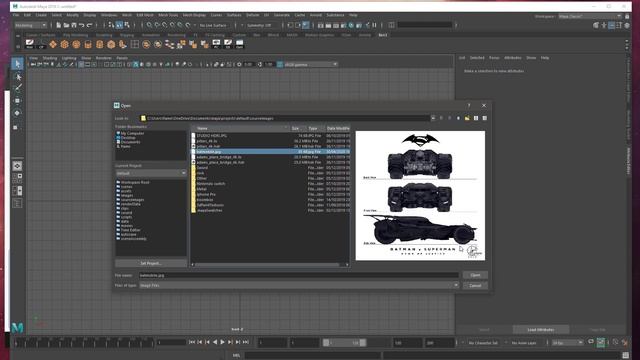
Task: Select the iphone Pro folder row
Action: click(270, 194)
